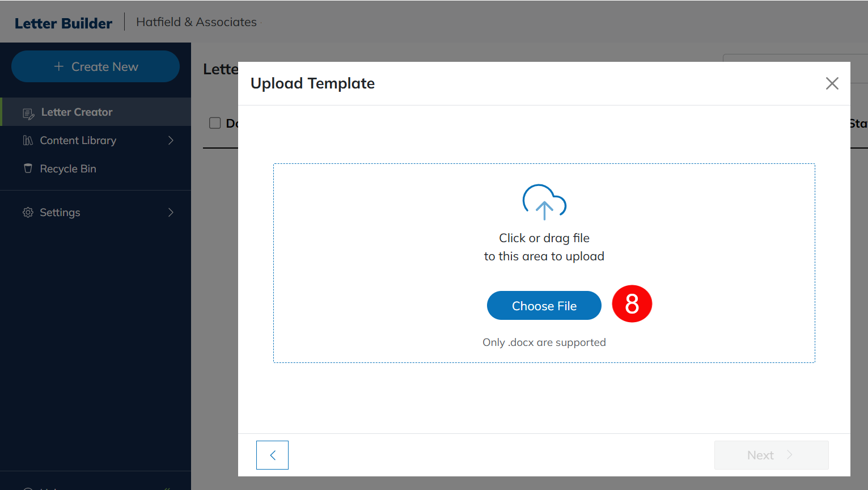Click the plus icon in Create New
868x490 pixels.
59,66
